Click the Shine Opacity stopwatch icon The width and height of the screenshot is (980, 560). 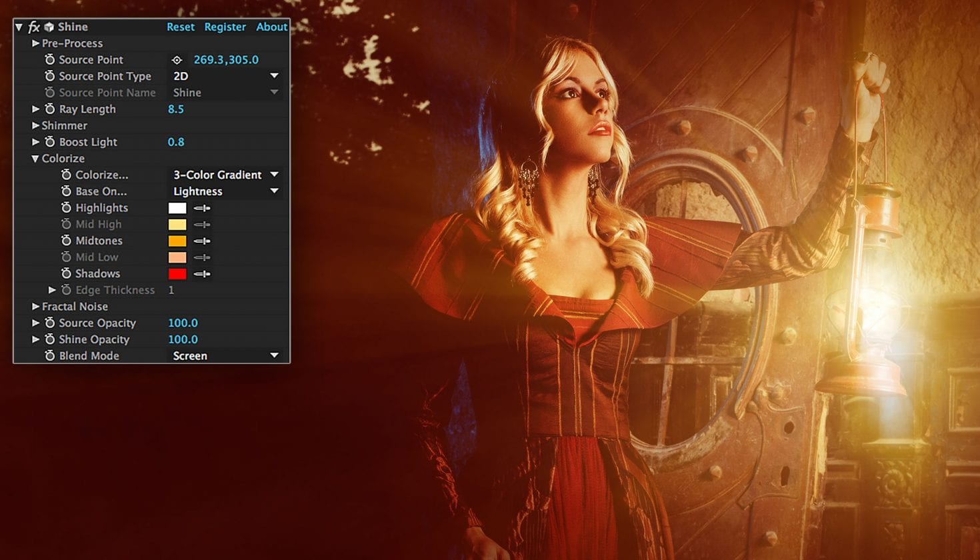point(49,339)
